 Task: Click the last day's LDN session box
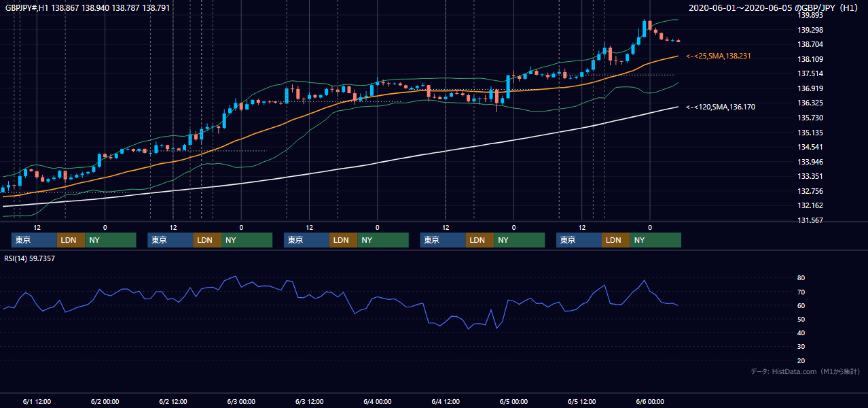click(x=615, y=240)
